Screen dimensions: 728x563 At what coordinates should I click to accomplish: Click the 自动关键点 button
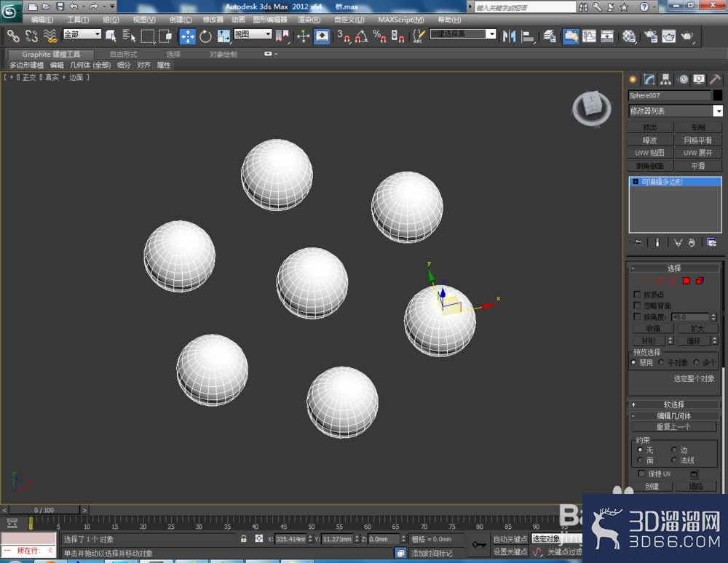pos(510,539)
